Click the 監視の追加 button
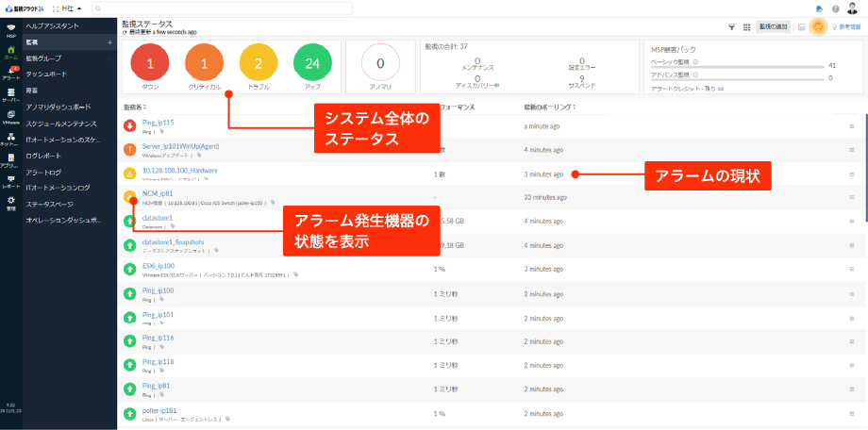 [x=774, y=26]
